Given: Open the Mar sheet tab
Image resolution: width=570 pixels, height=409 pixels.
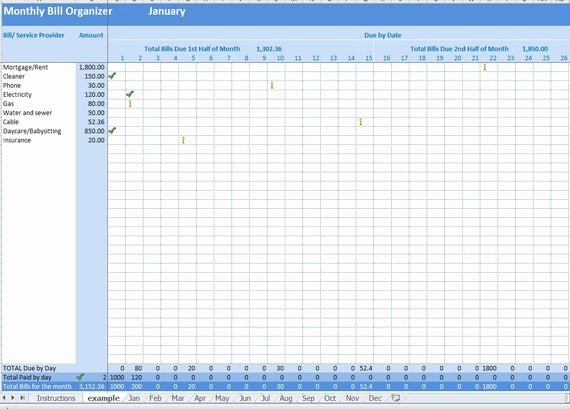Looking at the screenshot, I should click(x=177, y=398).
